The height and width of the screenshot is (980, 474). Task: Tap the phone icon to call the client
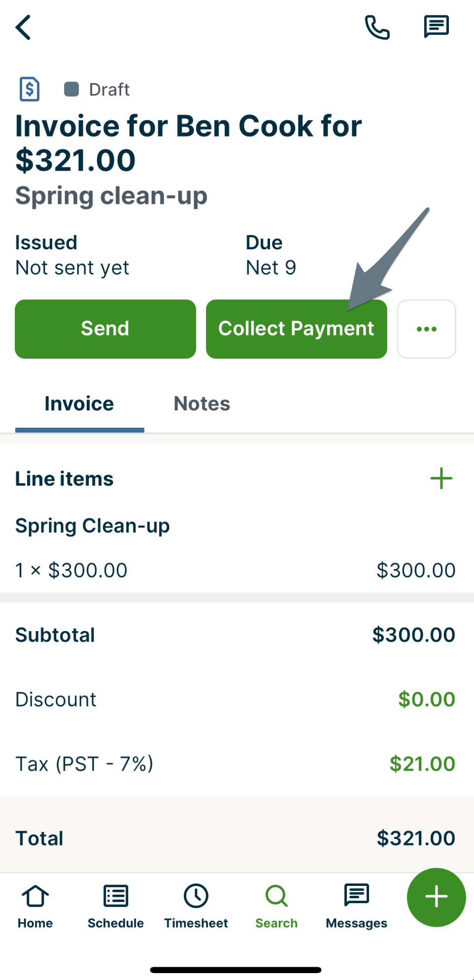[376, 27]
